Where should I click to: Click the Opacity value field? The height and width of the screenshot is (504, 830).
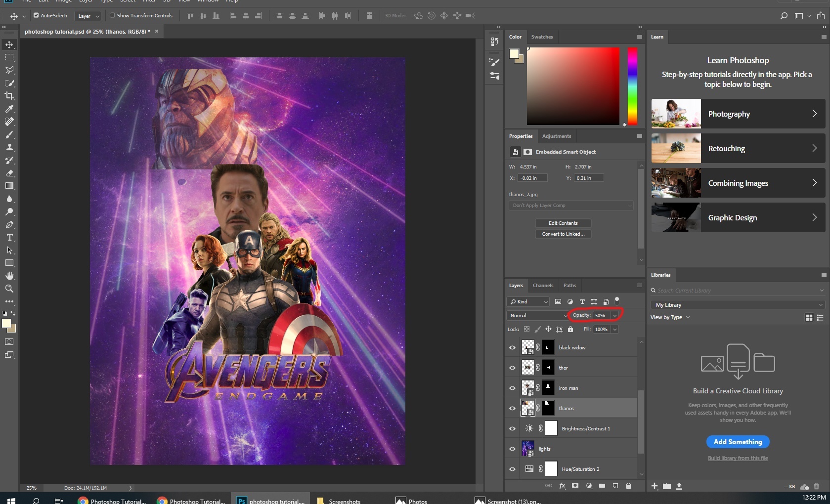coord(602,315)
